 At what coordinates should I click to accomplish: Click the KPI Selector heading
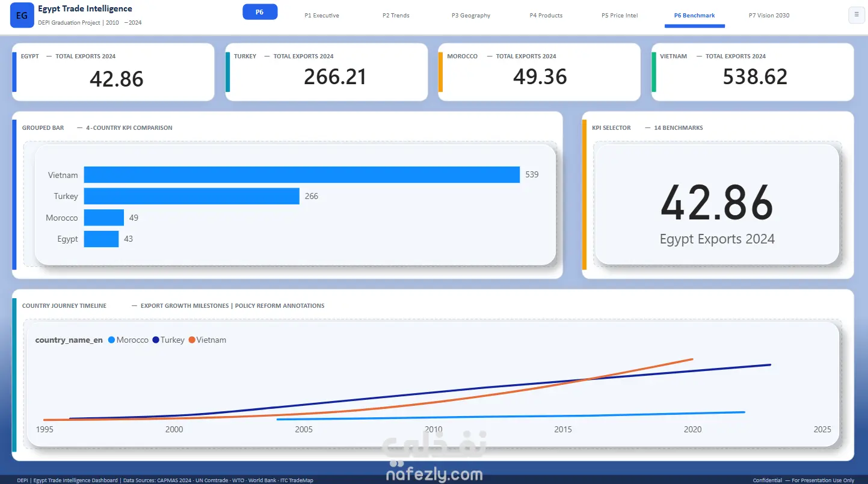611,127
